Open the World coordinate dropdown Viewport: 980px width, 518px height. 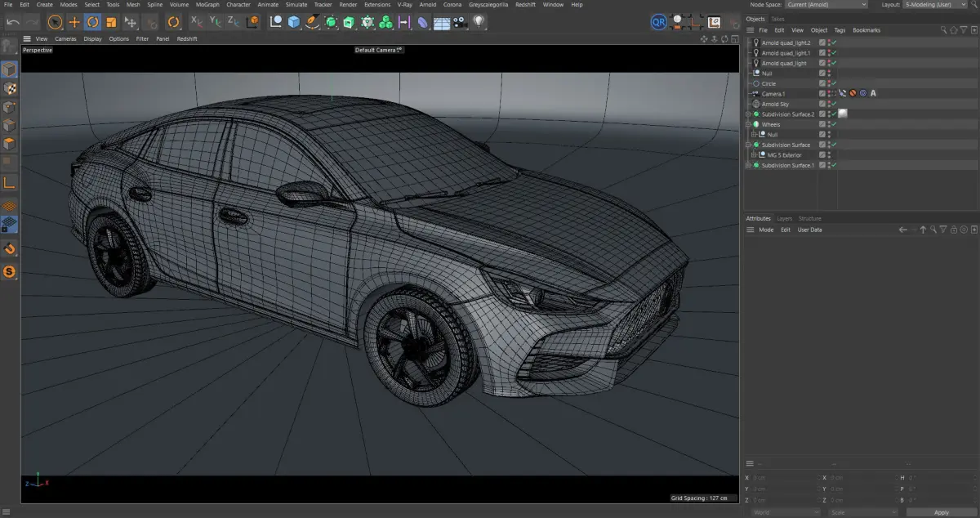tap(786, 512)
